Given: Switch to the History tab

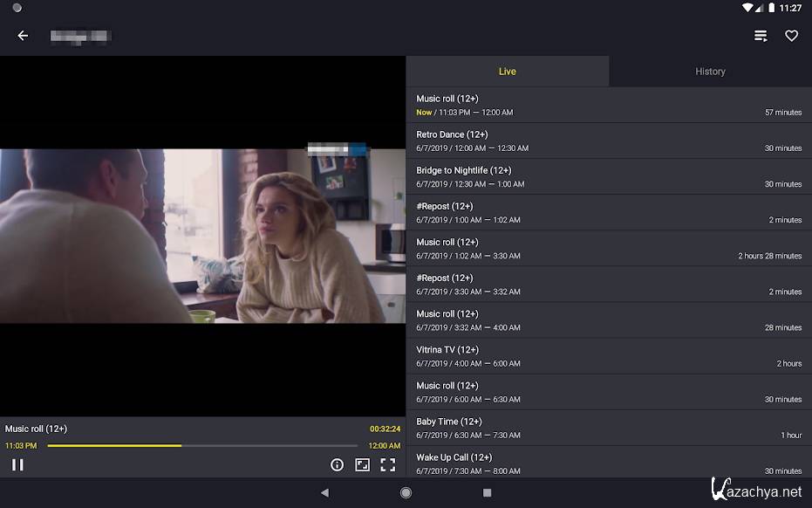Looking at the screenshot, I should click(x=710, y=72).
